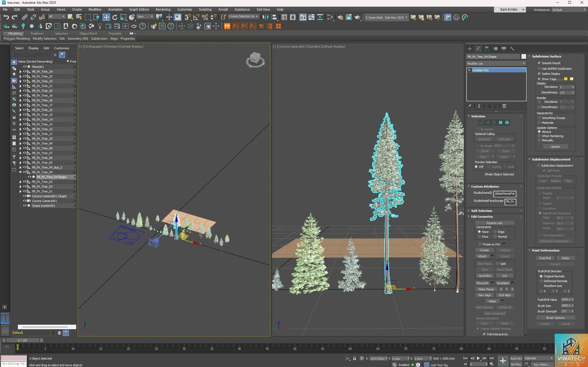Activate the Select and Move tool

(x=106, y=17)
